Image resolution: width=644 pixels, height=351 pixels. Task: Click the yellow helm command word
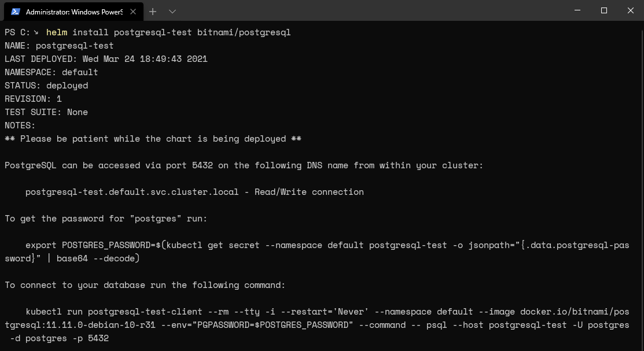57,32
